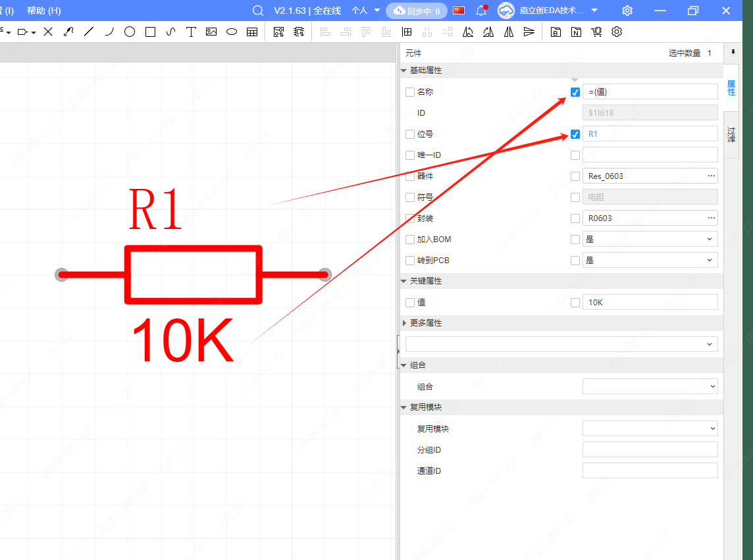
Task: Select the circle drawing tool
Action: pos(130,32)
